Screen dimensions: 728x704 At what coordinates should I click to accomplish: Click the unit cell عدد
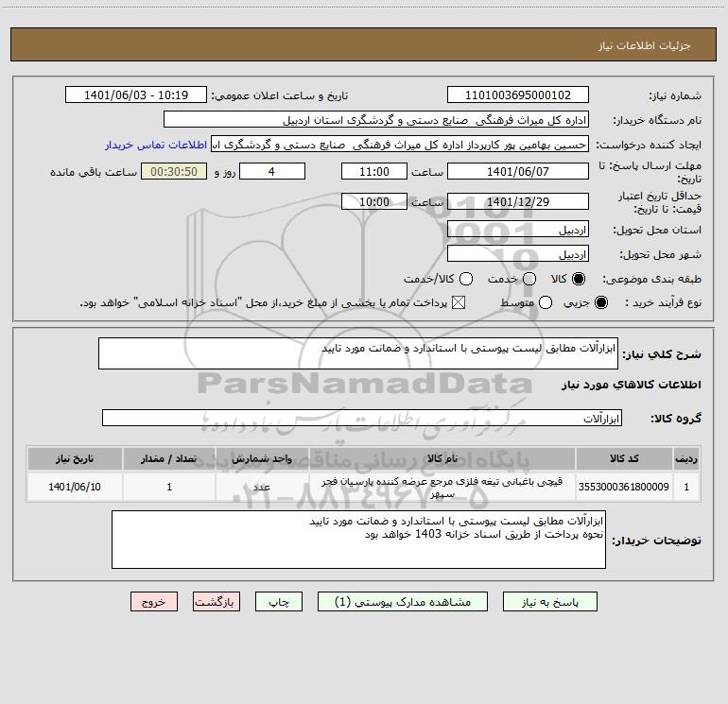[262, 487]
